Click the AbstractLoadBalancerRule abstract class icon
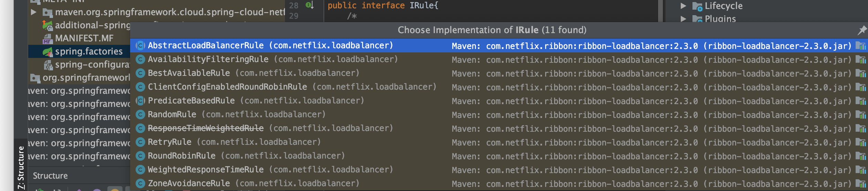868x191 pixels. (140, 46)
